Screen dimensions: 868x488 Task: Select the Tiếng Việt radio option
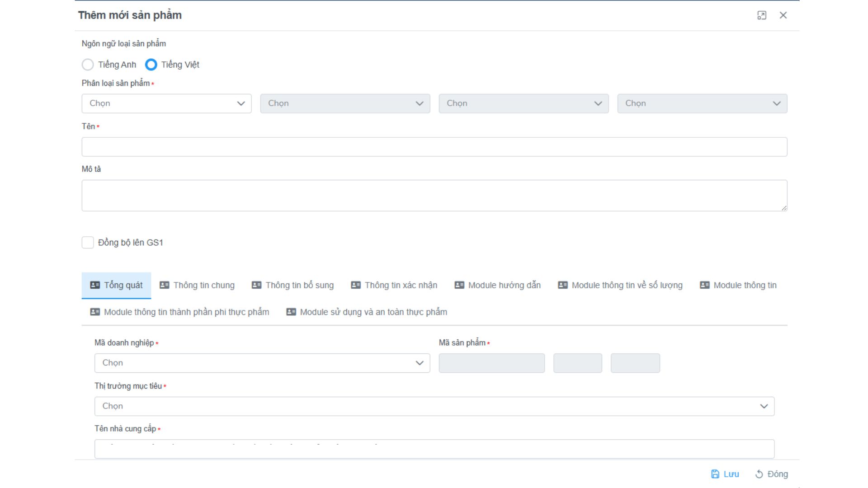[151, 65]
